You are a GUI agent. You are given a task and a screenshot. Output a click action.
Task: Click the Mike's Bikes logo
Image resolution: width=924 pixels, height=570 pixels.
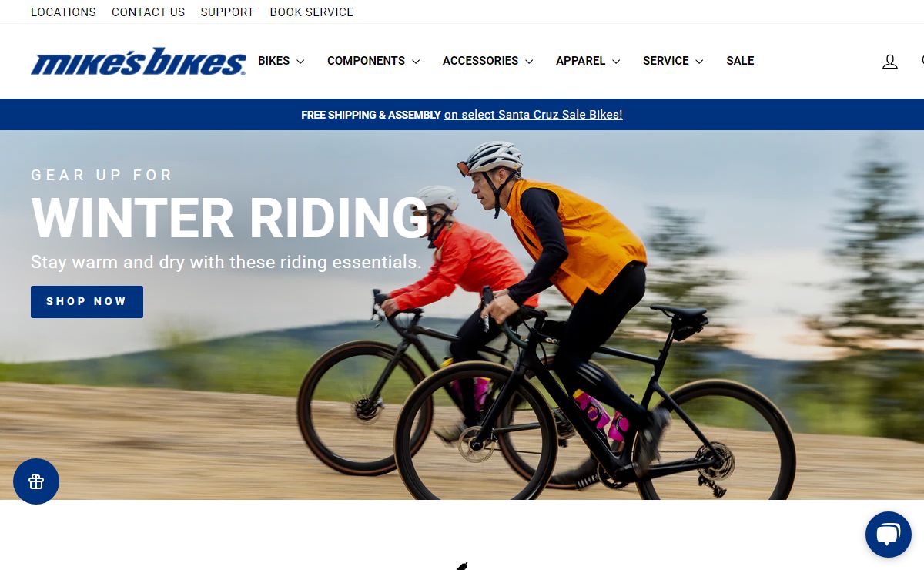coord(139,62)
